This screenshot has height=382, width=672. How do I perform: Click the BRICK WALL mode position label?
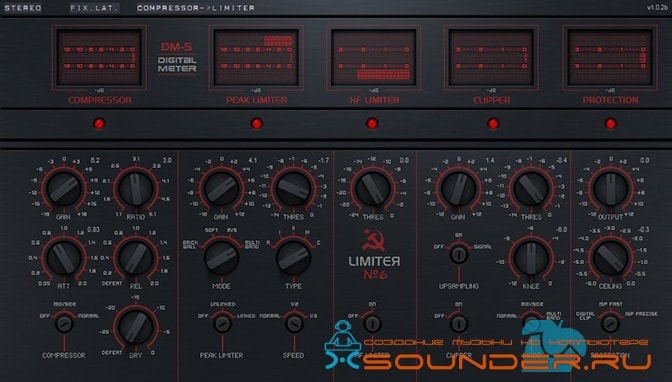coord(190,244)
